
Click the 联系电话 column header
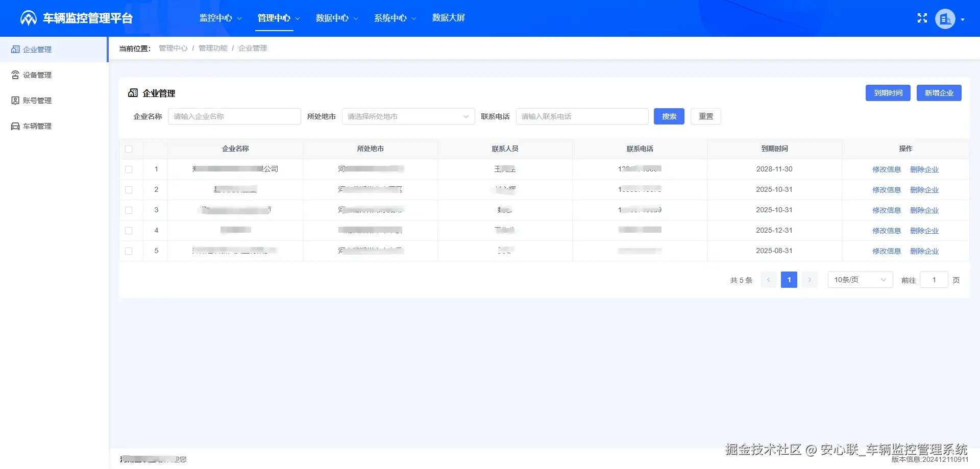point(640,149)
